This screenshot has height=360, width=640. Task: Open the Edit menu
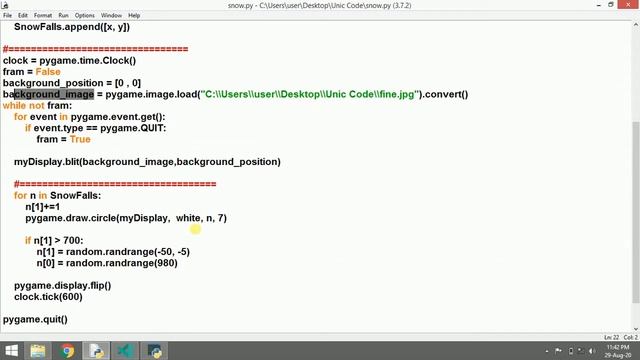point(23,16)
